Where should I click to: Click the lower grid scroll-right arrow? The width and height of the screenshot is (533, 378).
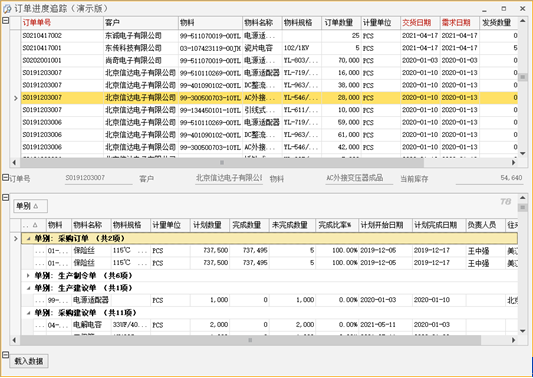click(514, 340)
